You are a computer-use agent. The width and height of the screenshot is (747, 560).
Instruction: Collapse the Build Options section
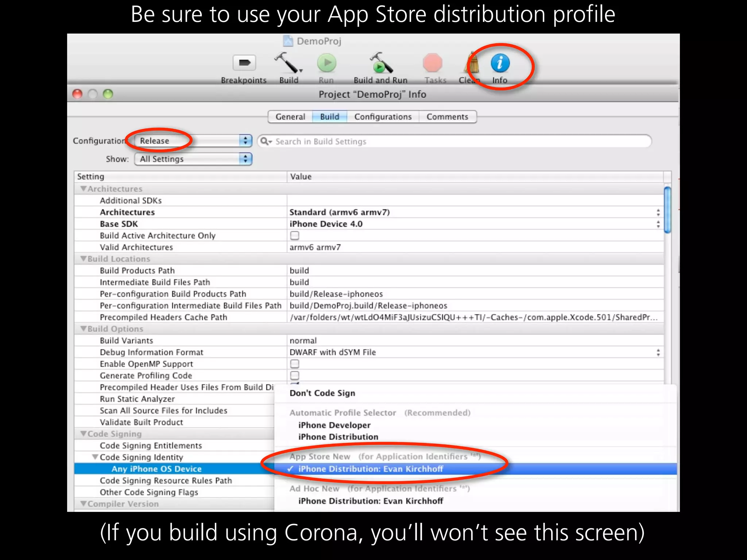84,329
